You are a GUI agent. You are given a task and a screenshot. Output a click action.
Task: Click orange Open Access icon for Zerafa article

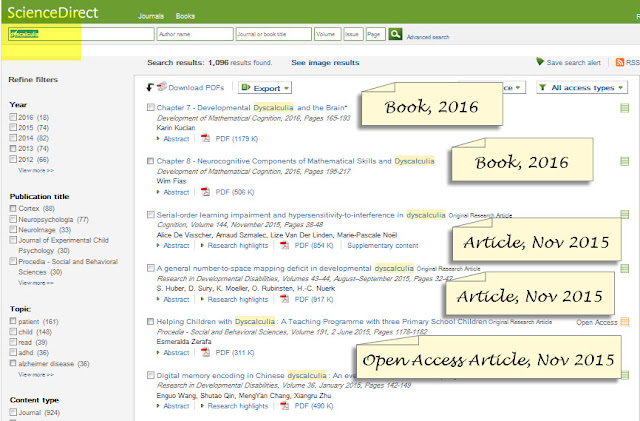click(x=624, y=322)
